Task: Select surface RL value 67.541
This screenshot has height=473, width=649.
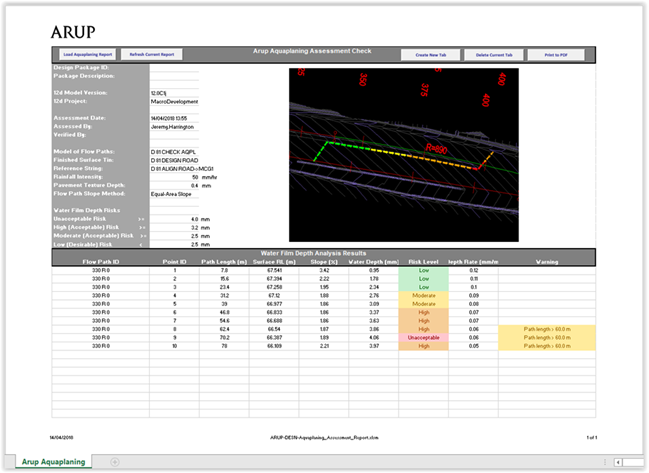Action: pyautogui.click(x=274, y=270)
